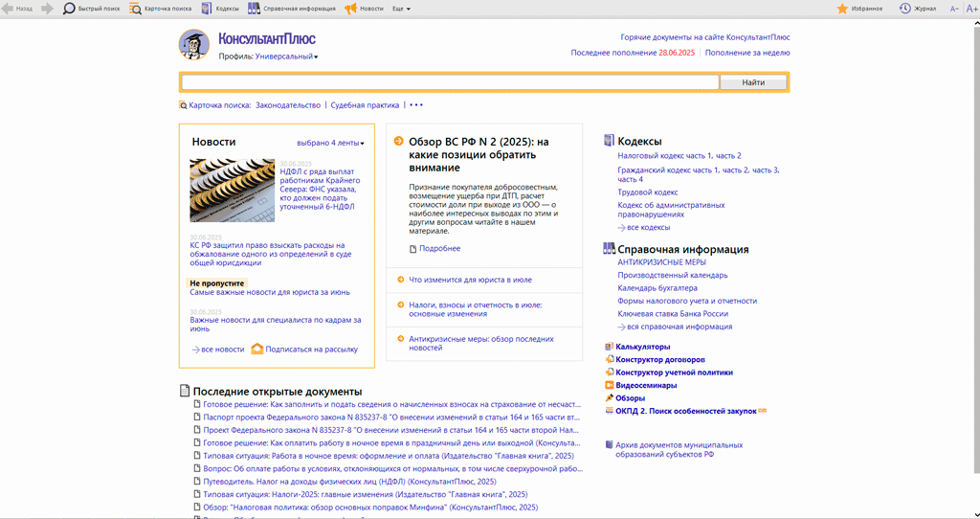Click the Справочная информация section icon
This screenshot has width=980, height=519.
610,249
